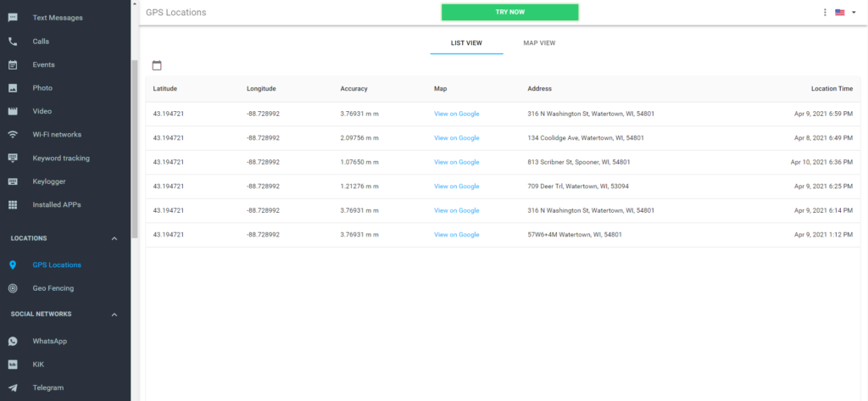Screen dimensions: 868x401
Task: Select the Wi-Fi networks icon
Action: coord(13,134)
